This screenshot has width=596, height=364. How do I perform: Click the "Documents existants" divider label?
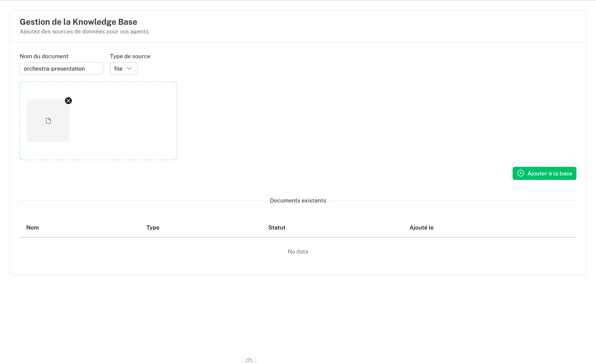point(298,201)
